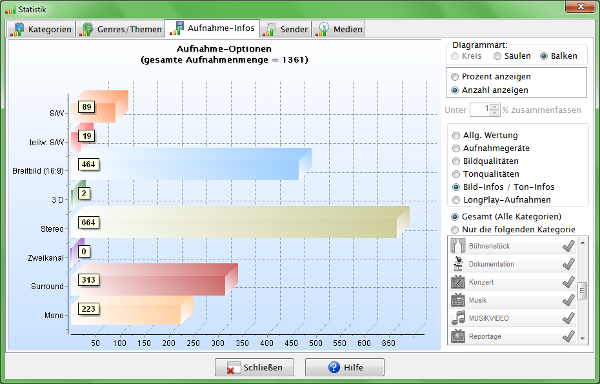Open the Kategorien tab
600x384 pixels.
pyautogui.click(x=41, y=29)
